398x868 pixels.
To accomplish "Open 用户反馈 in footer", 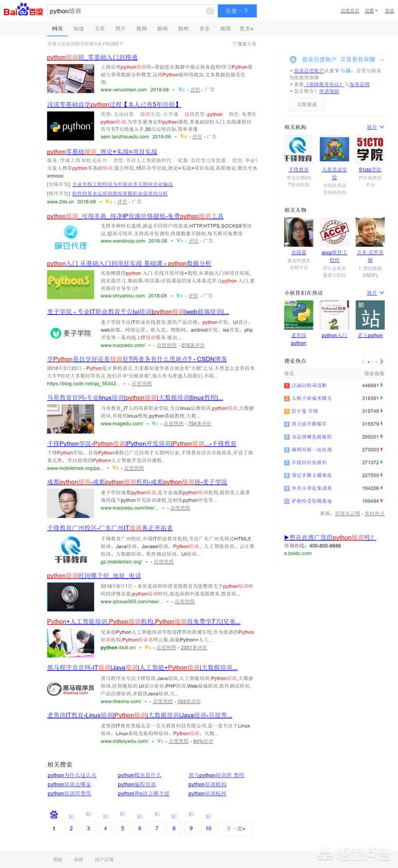I will click(104, 860).
